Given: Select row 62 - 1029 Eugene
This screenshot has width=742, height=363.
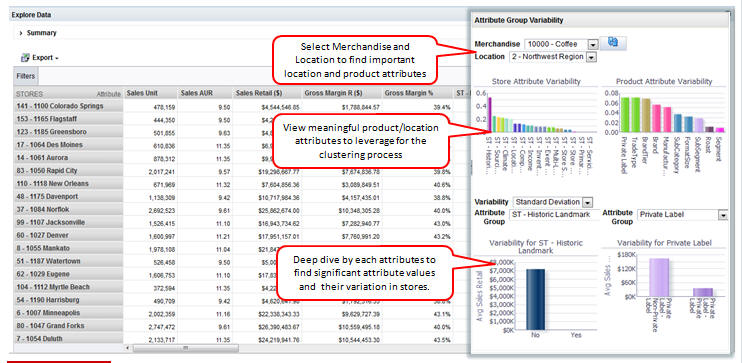Looking at the screenshot, I should point(69,274).
